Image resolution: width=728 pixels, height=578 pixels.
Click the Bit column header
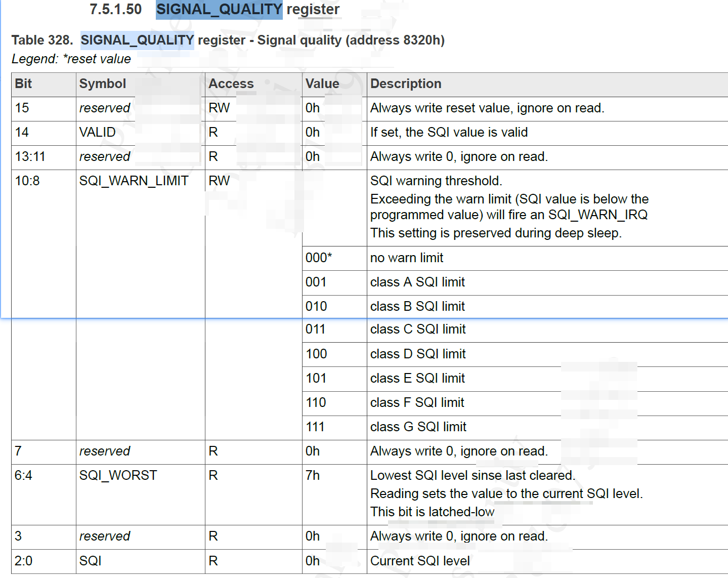click(23, 84)
